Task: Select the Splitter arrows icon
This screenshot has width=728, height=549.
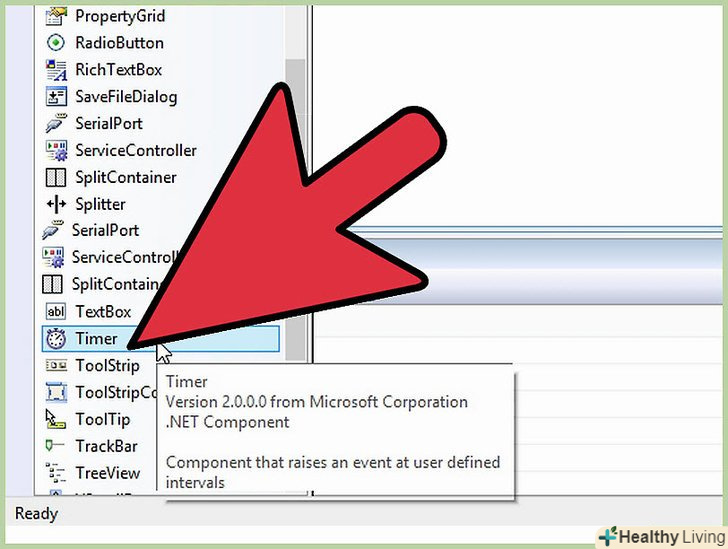Action: click(56, 204)
